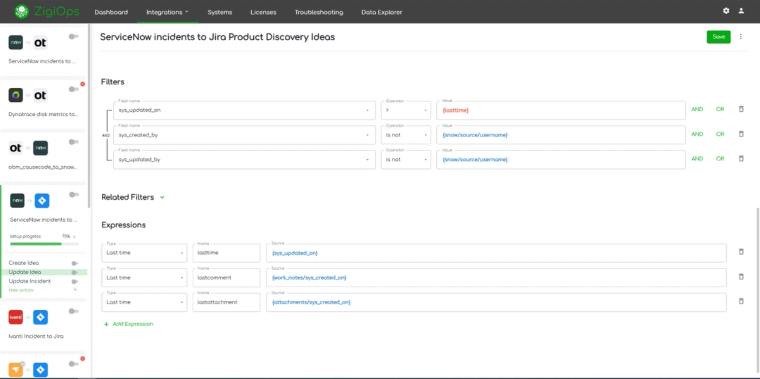
Task: Open Type dropdown for lasttime expression
Action: tap(144, 253)
